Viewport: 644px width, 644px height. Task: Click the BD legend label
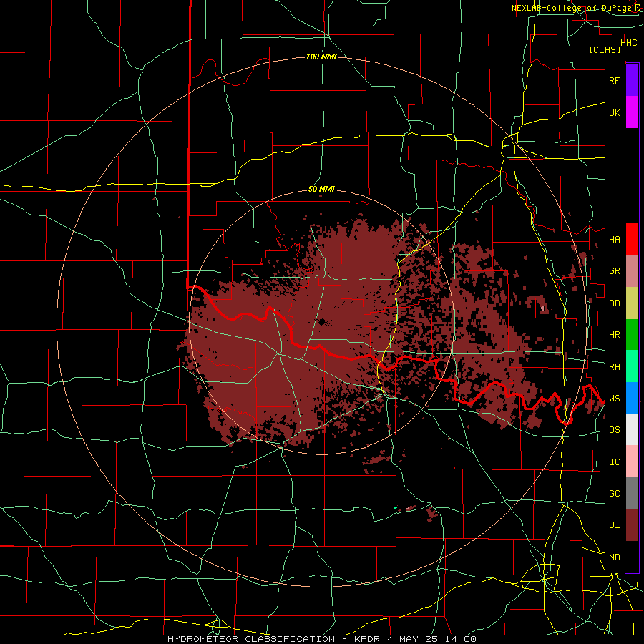614,303
